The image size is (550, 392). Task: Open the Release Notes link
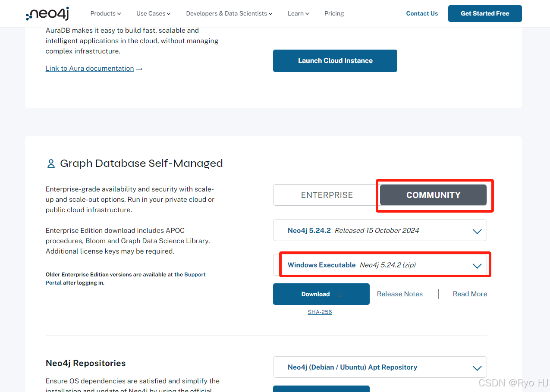pyautogui.click(x=399, y=294)
